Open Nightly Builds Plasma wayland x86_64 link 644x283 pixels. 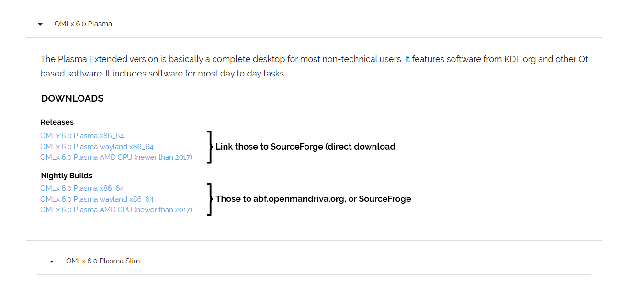97,199
